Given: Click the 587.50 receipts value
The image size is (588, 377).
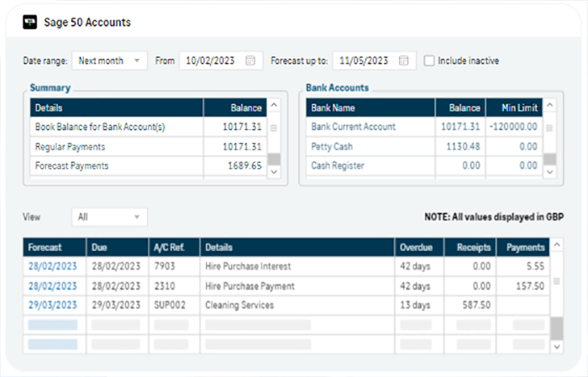Looking at the screenshot, I should tap(476, 305).
